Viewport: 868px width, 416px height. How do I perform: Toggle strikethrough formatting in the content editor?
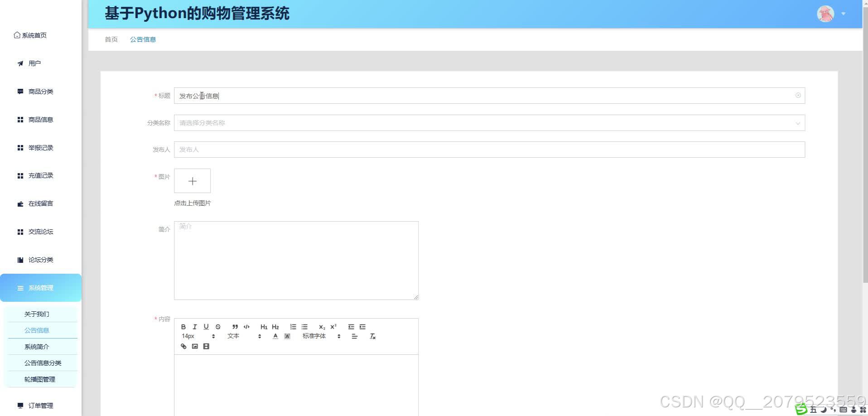(218, 327)
